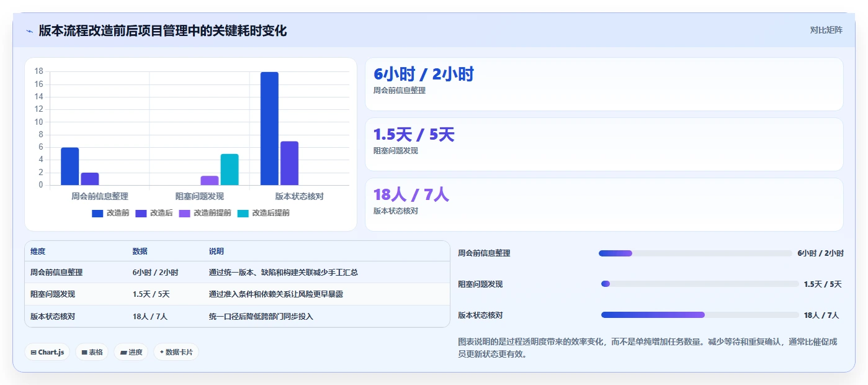Click the 说明 table column header
The image size is (868, 385).
[x=217, y=251]
